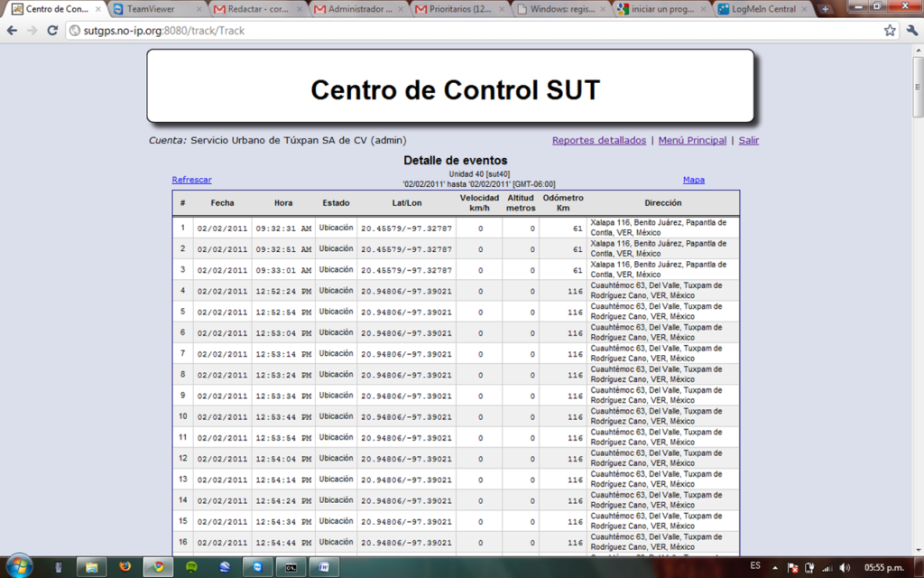Open Microsoft Word from the taskbar
924x578 pixels.
coord(324,567)
